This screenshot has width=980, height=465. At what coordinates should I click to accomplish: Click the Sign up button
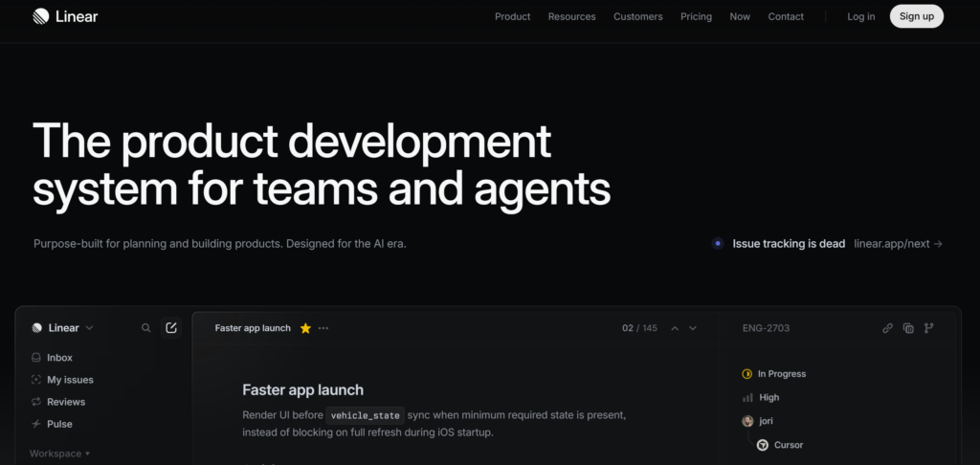[x=916, y=16]
